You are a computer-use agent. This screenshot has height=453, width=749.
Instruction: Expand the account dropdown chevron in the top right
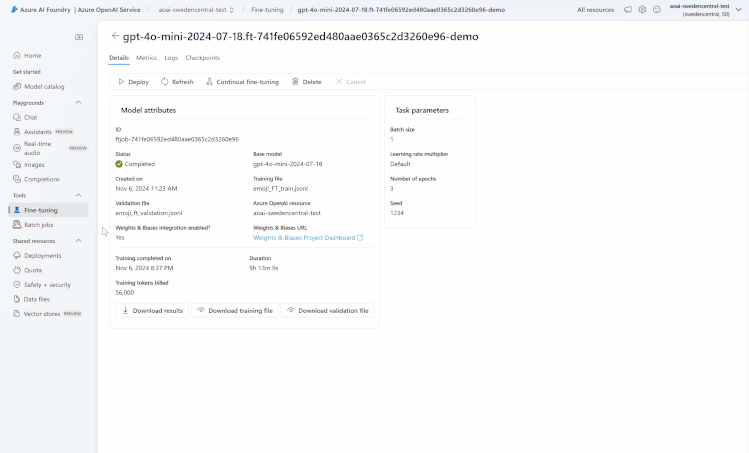738,10
